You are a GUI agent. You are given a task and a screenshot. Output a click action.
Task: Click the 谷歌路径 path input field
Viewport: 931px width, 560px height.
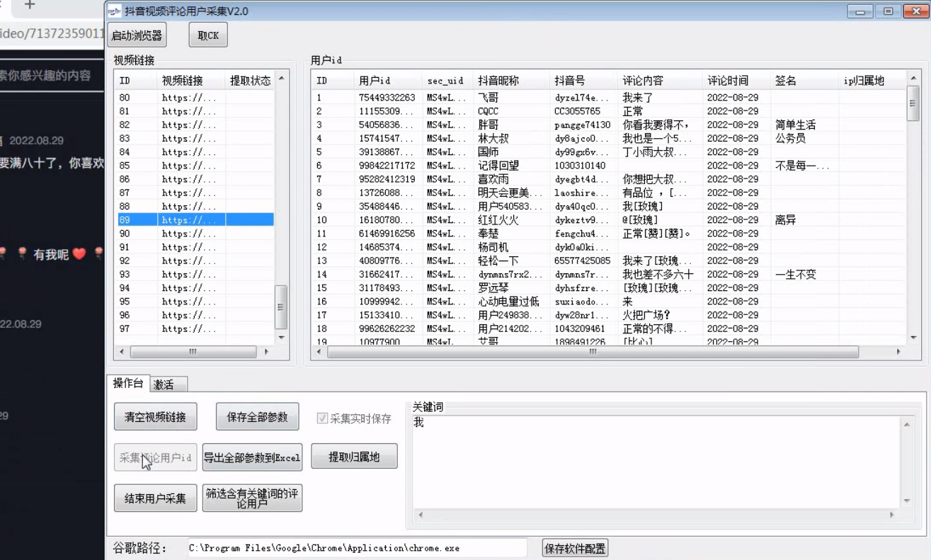358,548
